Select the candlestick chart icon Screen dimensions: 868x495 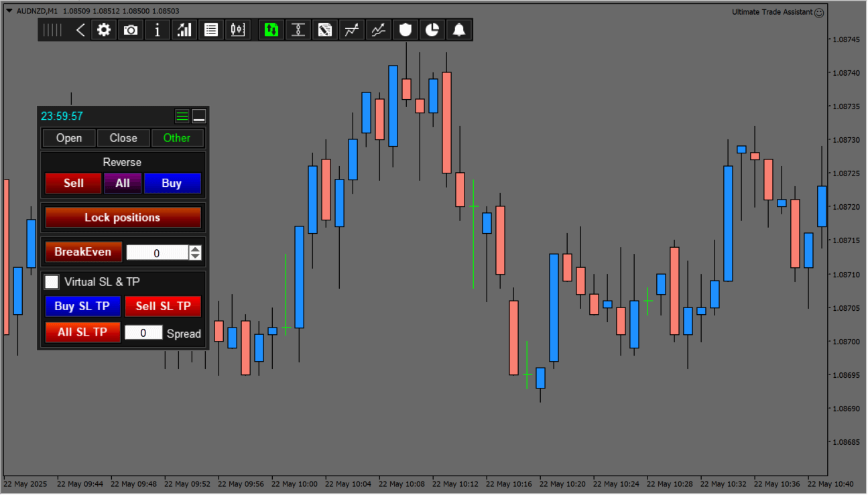point(238,30)
